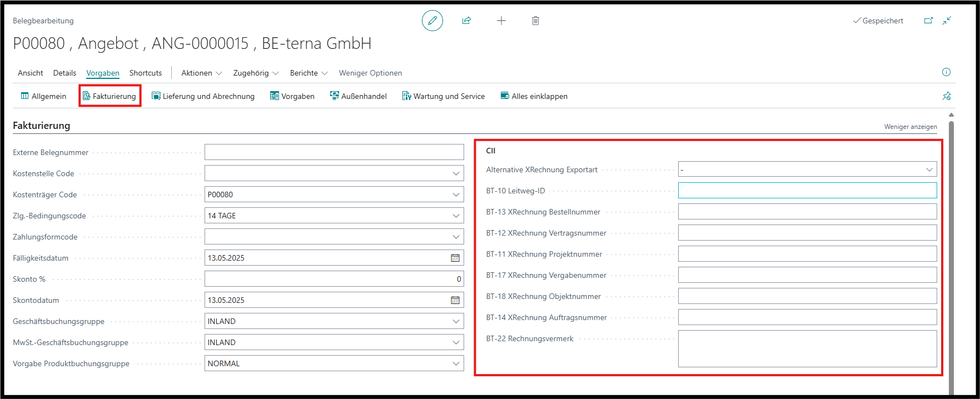Screen dimensions: 980x399
Task: Open Kostenstelle Code dropdown
Action: (456, 173)
